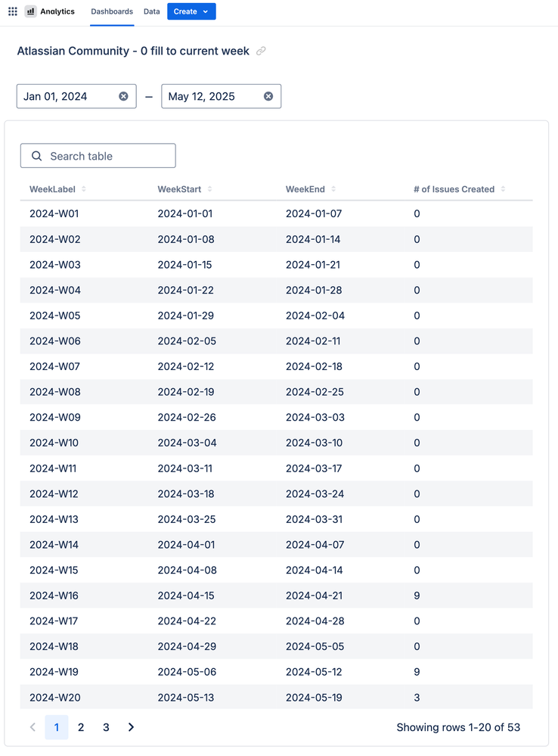Select cell 2024-W07

55,366
